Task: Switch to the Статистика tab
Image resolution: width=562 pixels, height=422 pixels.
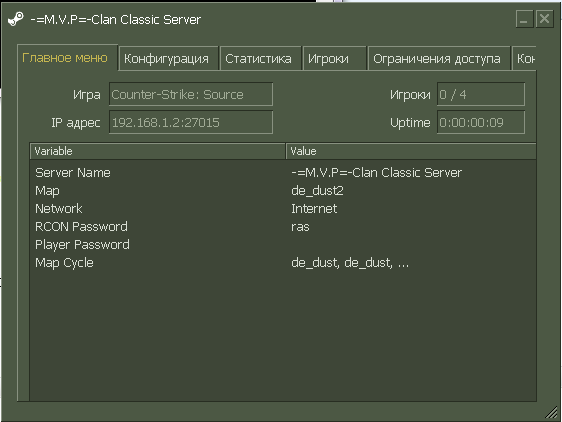Action: coord(260,58)
